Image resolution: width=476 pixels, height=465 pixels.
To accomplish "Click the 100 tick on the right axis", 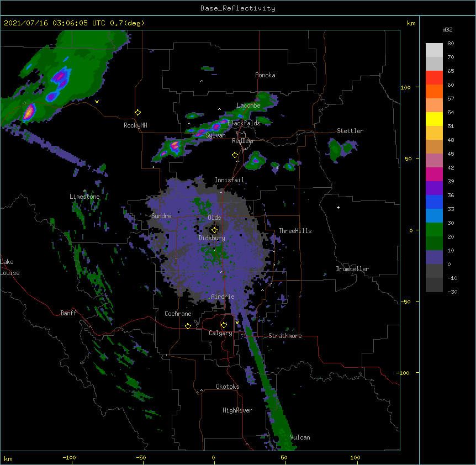I will [405, 87].
